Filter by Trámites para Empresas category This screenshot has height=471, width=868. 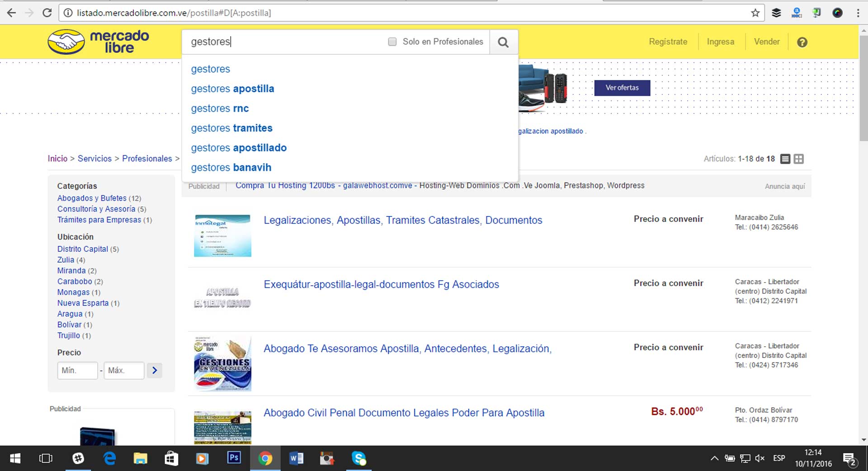99,220
